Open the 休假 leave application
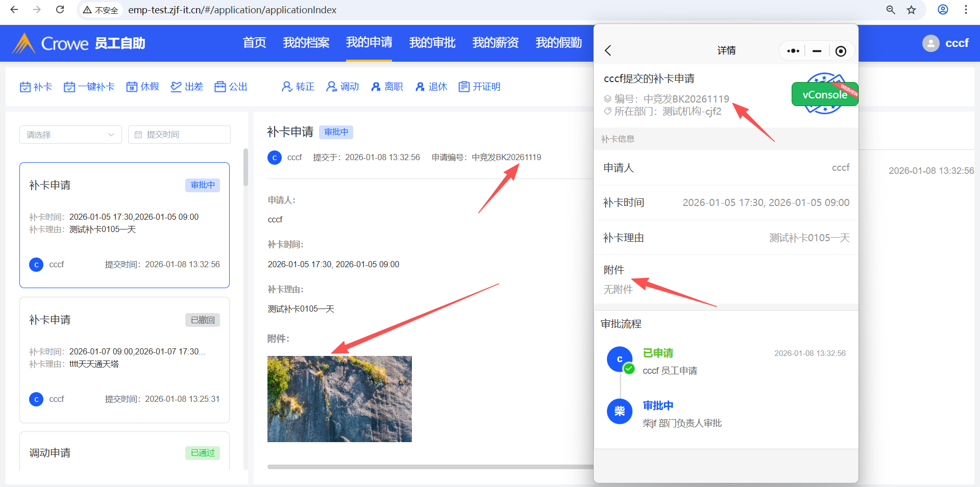 pyautogui.click(x=142, y=87)
